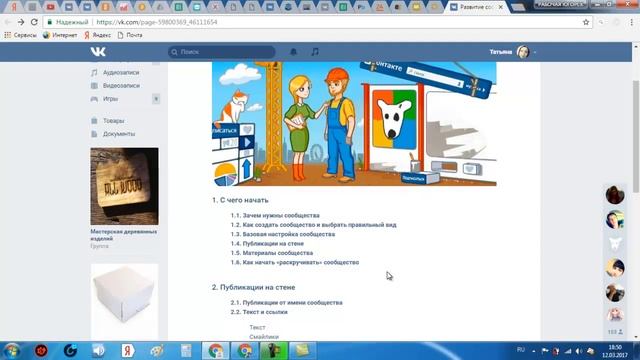Click the secure lock 'Надежный' indicator
640x360 pixels.
pos(67,22)
